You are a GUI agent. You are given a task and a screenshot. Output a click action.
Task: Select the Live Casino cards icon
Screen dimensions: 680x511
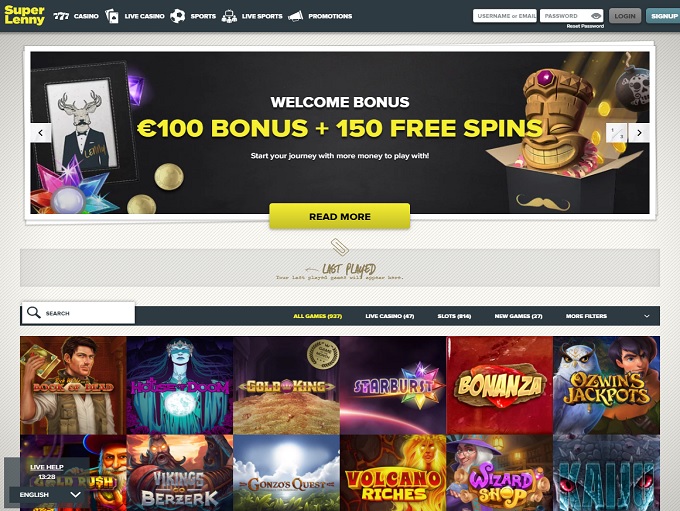pyautogui.click(x=112, y=16)
